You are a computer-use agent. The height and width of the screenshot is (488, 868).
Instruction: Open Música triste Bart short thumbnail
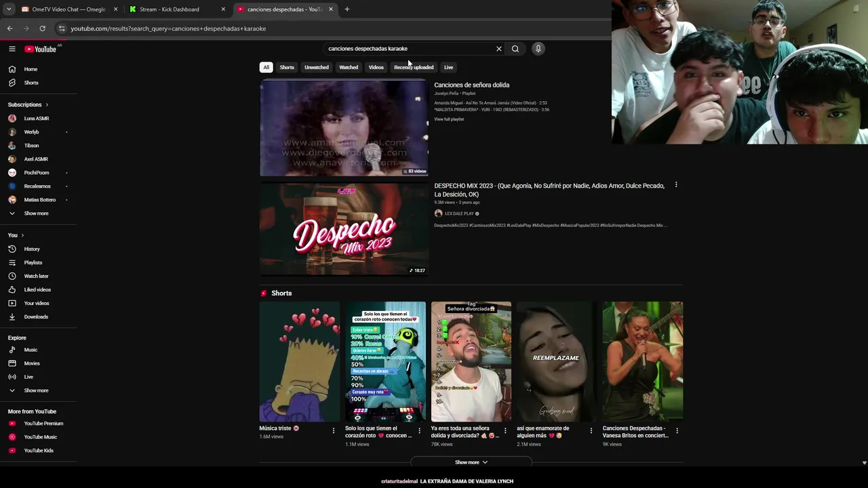point(300,362)
